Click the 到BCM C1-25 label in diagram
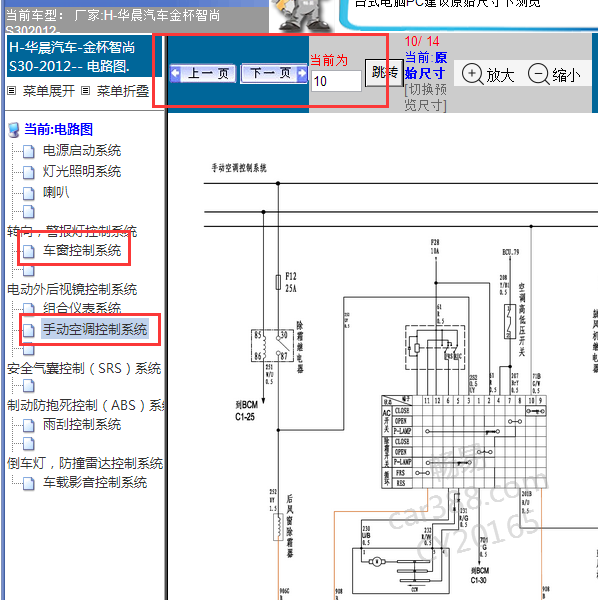Screen dimensions: 598x600 pyautogui.click(x=246, y=411)
